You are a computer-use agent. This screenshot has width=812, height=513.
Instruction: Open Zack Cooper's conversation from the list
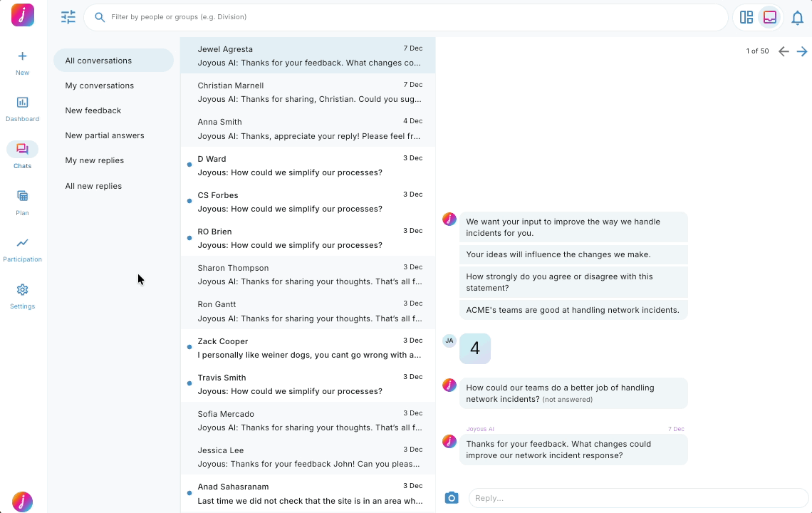308,348
